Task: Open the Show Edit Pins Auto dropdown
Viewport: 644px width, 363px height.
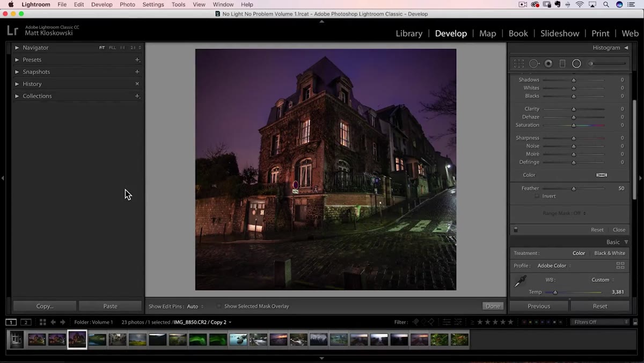Action: [195, 306]
